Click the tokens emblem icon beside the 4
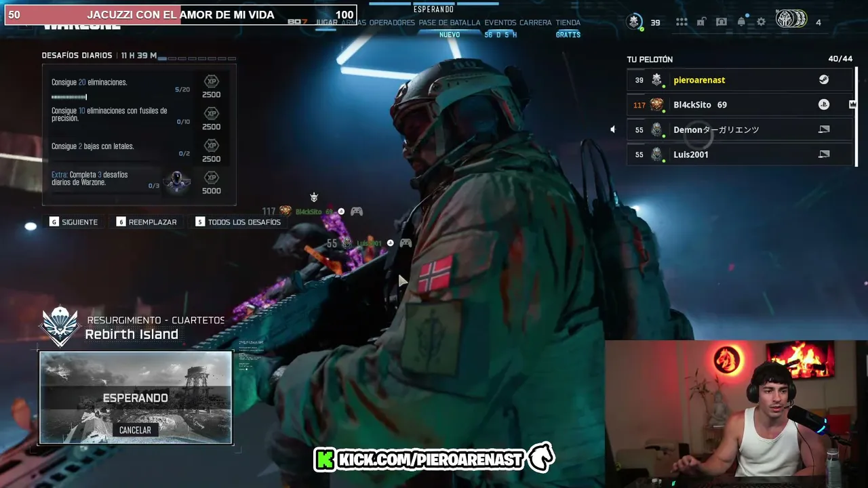 (x=791, y=20)
